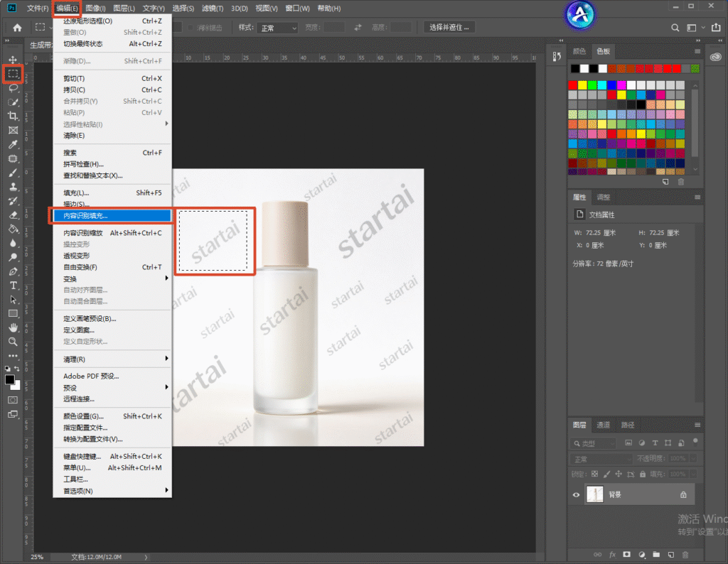Image resolution: width=728 pixels, height=564 pixels.
Task: Select the Paint Bucket tool
Action: tap(13, 229)
